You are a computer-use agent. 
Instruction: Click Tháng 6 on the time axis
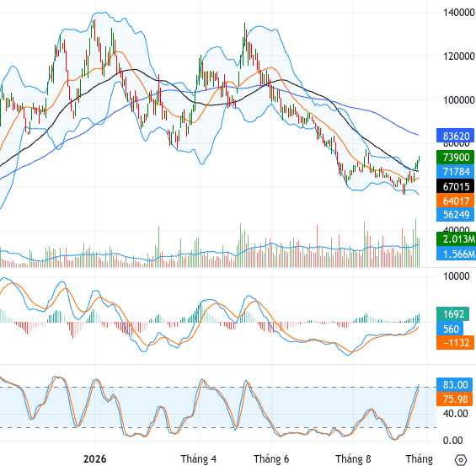point(271,458)
